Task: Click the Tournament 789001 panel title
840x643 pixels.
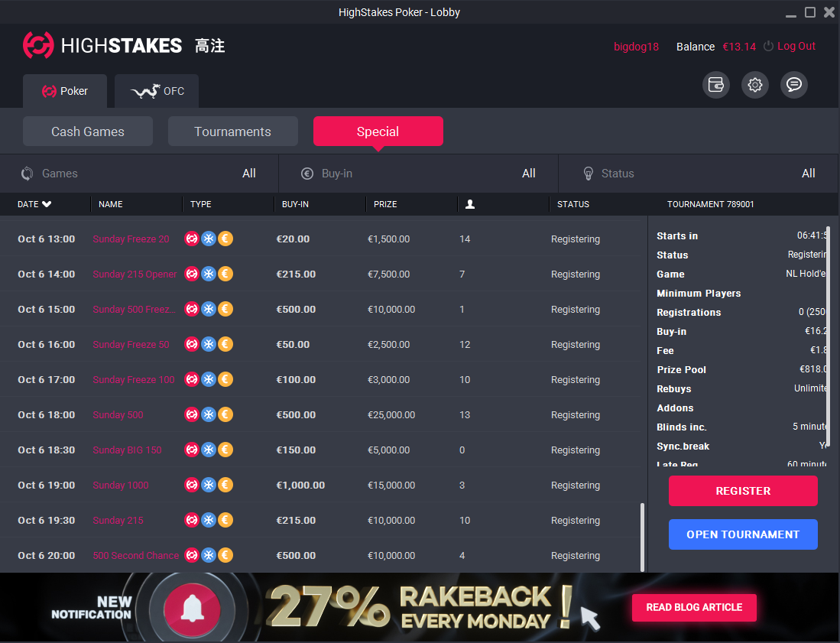Action: 710,204
